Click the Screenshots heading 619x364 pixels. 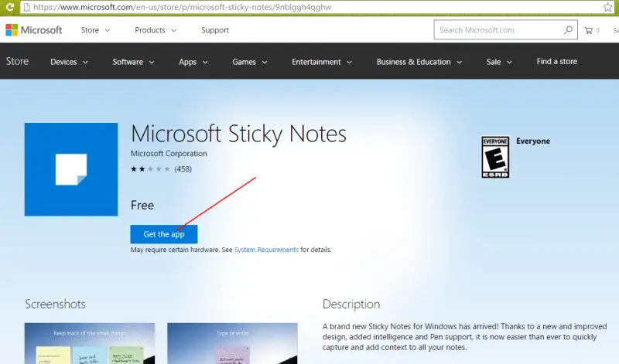click(55, 304)
